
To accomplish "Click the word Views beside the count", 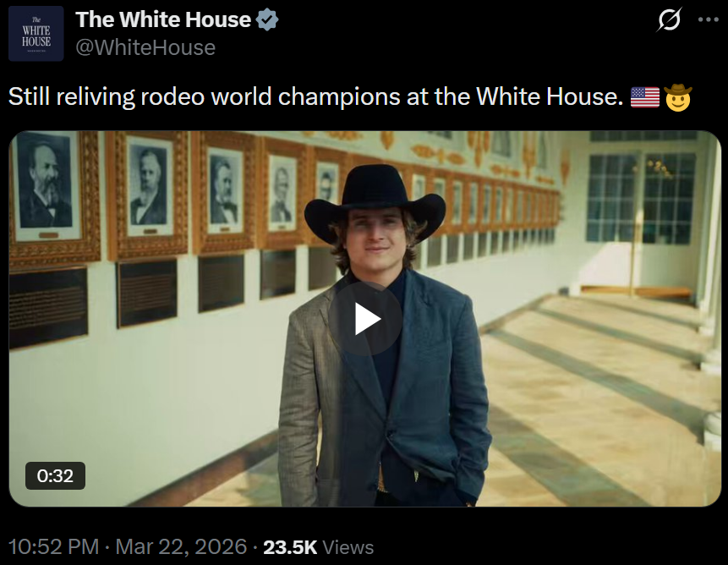I will 348,547.
